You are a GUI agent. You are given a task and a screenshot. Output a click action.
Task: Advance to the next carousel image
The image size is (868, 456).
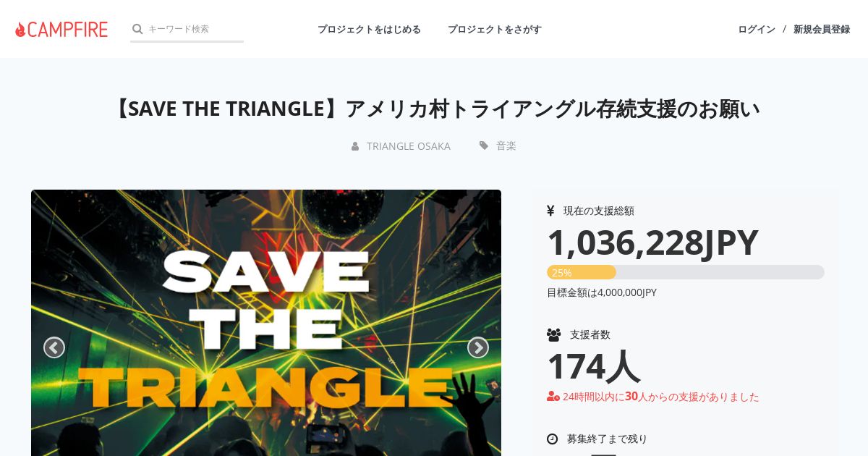(478, 347)
